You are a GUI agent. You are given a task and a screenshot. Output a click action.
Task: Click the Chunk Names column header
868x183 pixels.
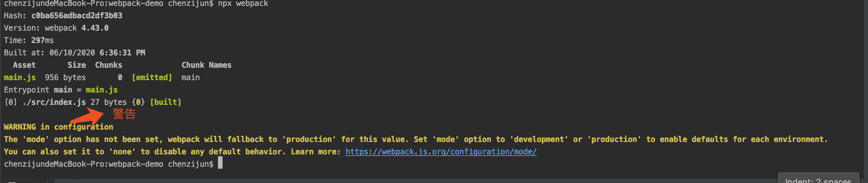pyautogui.click(x=206, y=65)
